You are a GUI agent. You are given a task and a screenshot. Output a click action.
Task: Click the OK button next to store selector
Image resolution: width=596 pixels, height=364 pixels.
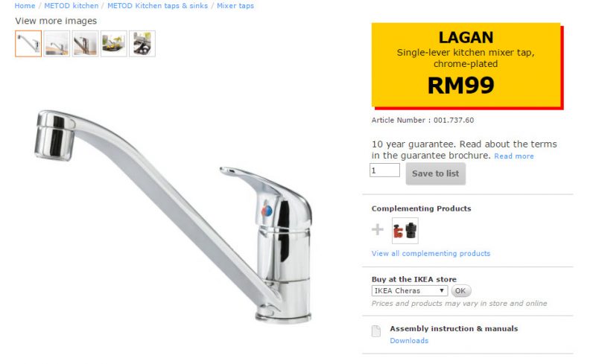(x=460, y=290)
